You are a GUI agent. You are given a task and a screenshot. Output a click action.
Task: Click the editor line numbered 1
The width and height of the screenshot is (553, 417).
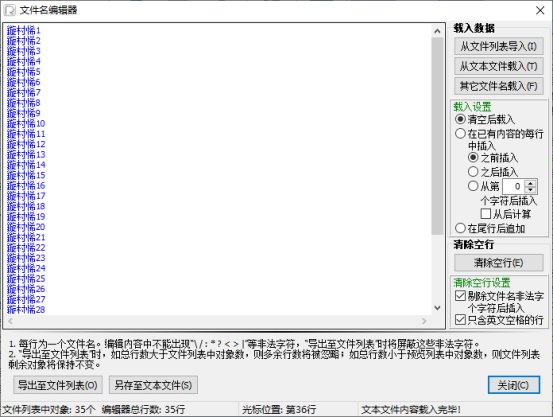coord(24,30)
